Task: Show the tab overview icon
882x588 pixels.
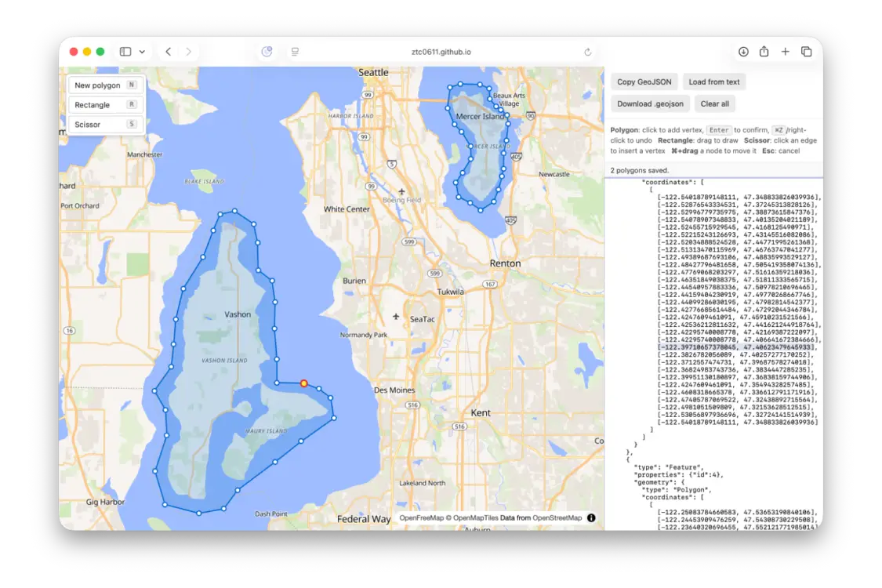Action: point(806,52)
